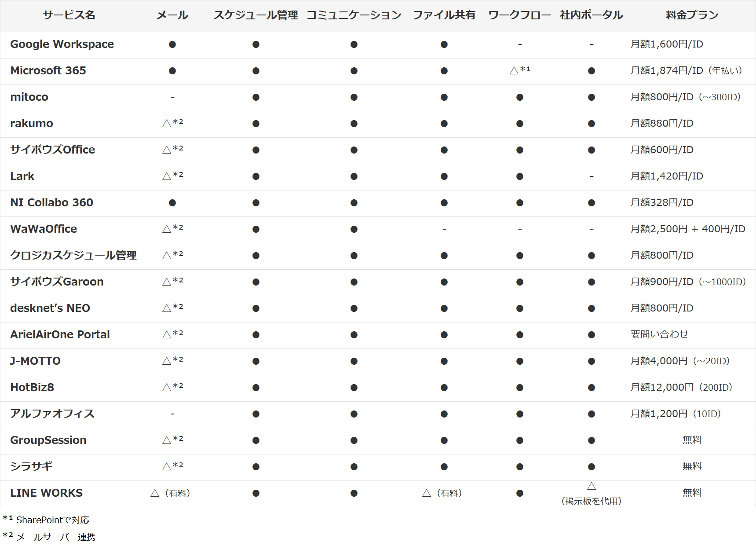Click the ワークフロー column header
Image resolution: width=756 pixels, height=546 pixels.
[x=520, y=15]
